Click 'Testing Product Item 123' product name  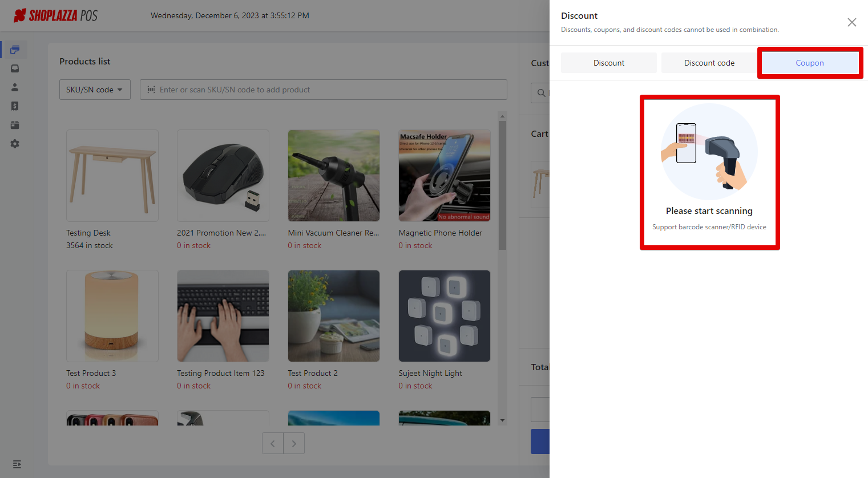[221, 373]
